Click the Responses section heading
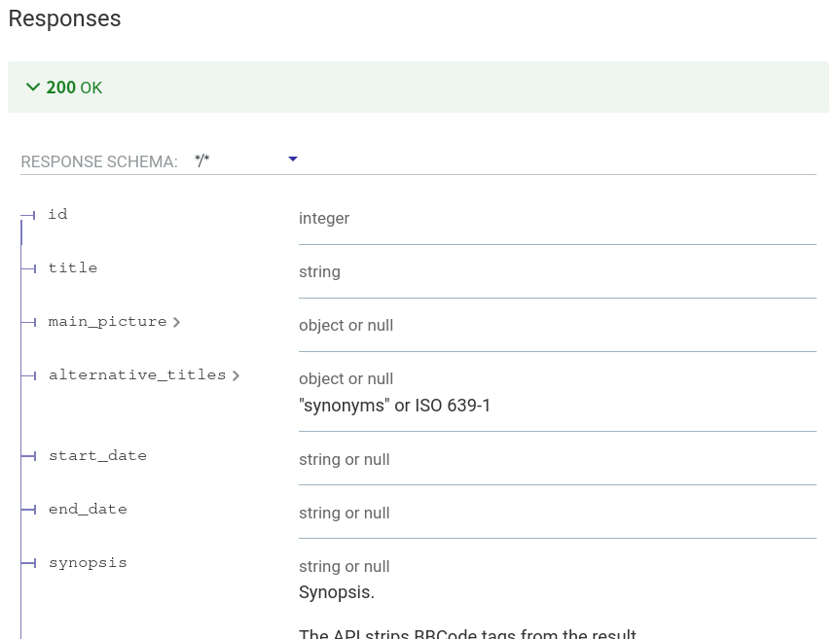 pos(64,18)
